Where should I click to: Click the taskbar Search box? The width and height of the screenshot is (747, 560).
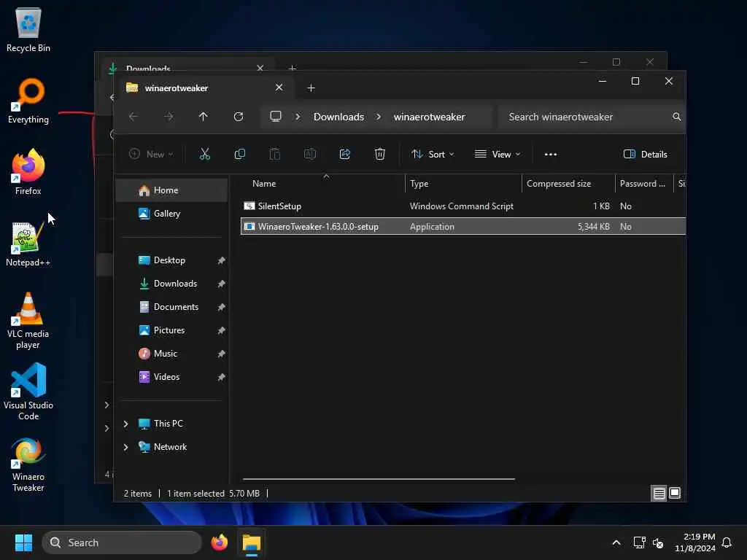[122, 542]
